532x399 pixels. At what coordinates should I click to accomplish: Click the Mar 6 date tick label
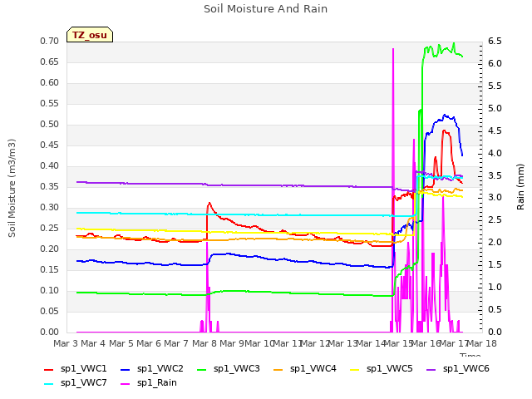click(149, 343)
